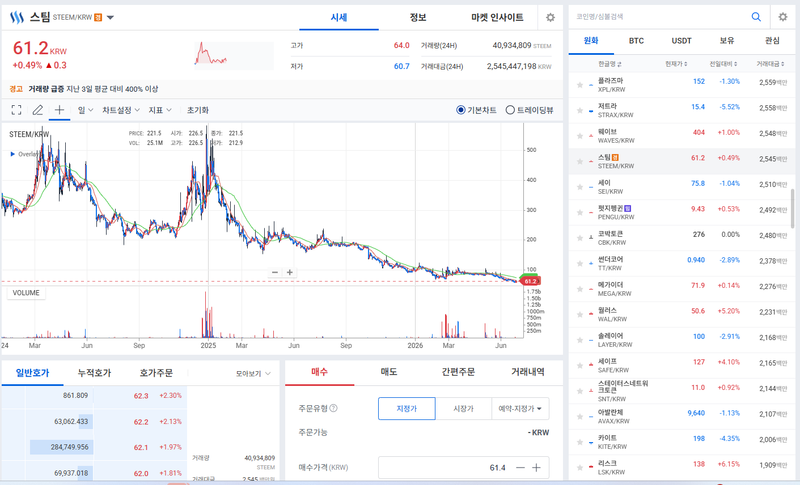The image size is (800, 485).
Task: Favorite star for 웨이브 WAVES/KRW
Action: [x=580, y=136]
